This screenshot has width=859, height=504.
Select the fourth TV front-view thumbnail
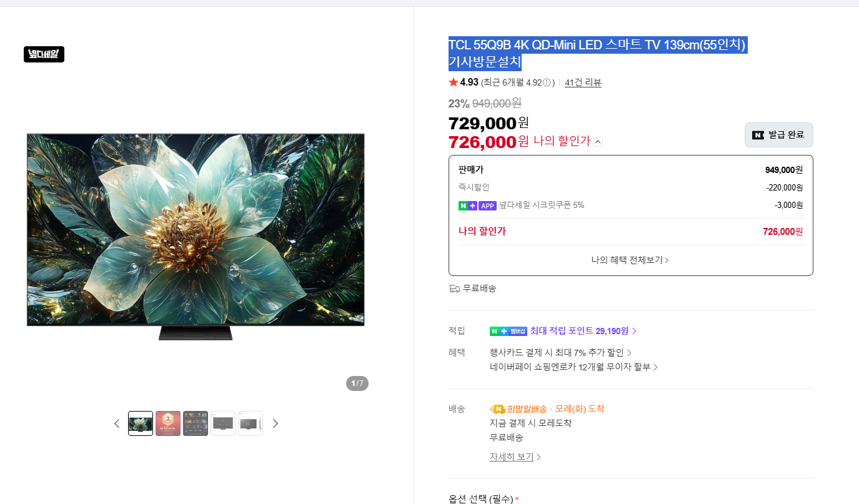tap(223, 423)
